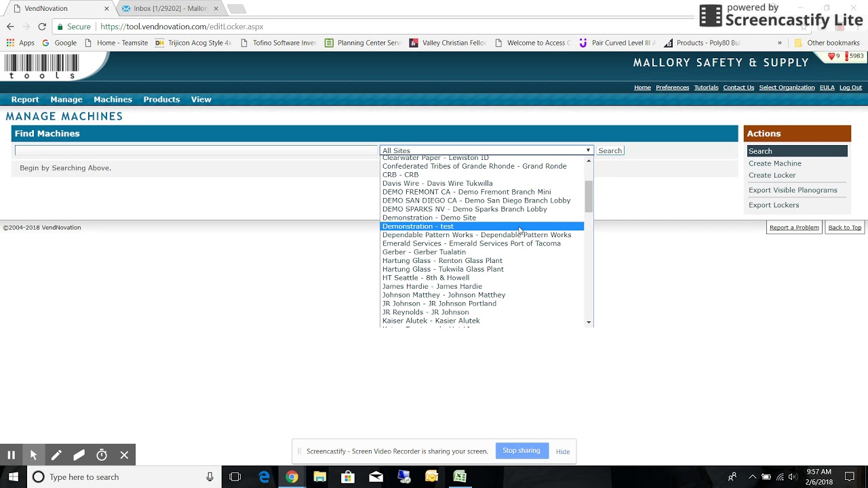Select the Screencastify mouse cursor tool
This screenshot has height=488, width=868.
click(x=33, y=455)
